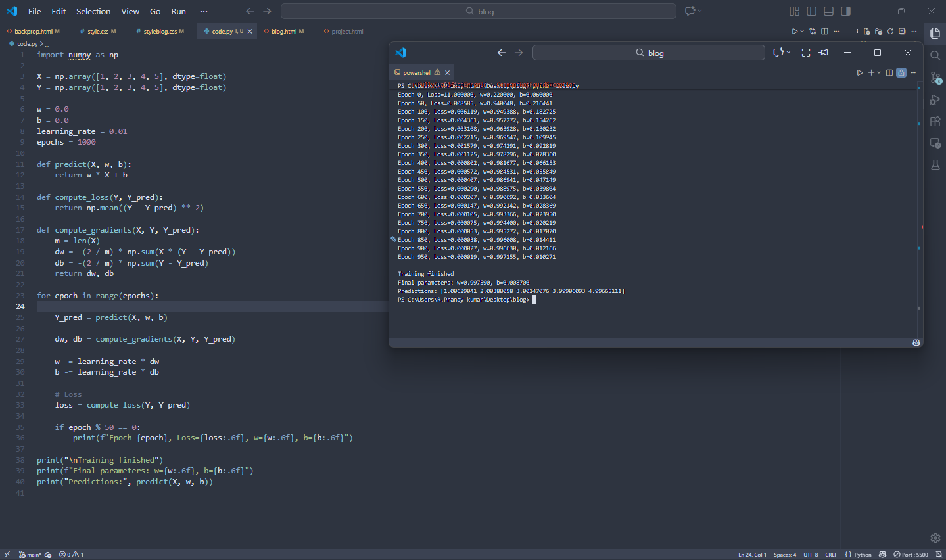Open the Selection menu
This screenshot has height=560, width=946.
tap(93, 11)
